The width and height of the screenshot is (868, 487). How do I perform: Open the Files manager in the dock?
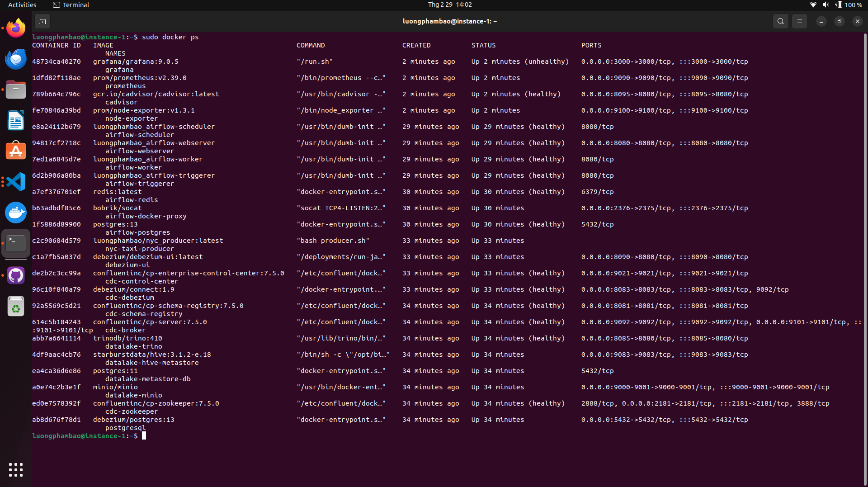16,90
